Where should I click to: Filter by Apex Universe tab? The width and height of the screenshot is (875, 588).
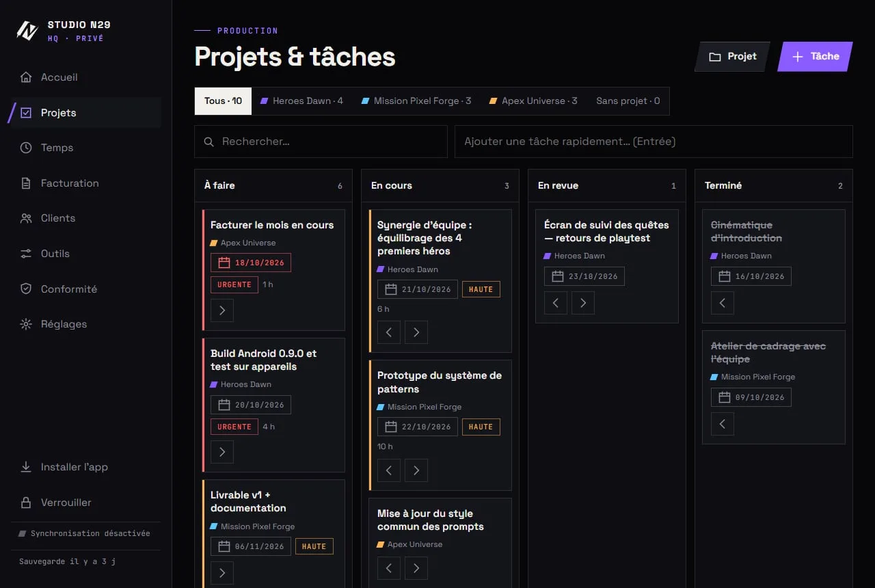point(534,101)
